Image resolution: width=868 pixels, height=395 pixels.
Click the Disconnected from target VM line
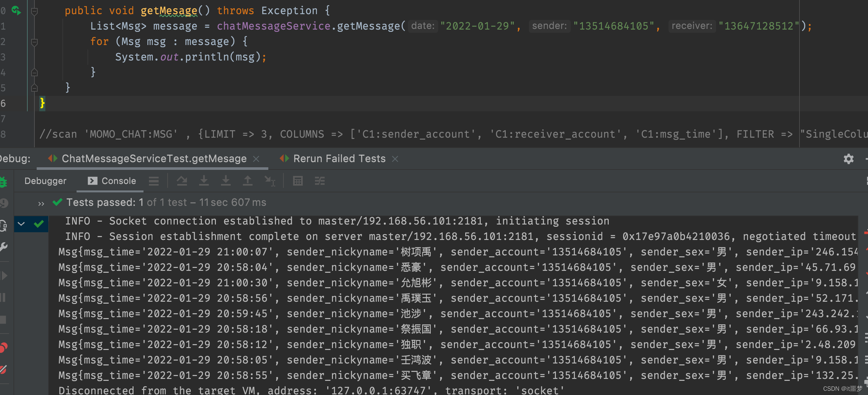point(311,390)
